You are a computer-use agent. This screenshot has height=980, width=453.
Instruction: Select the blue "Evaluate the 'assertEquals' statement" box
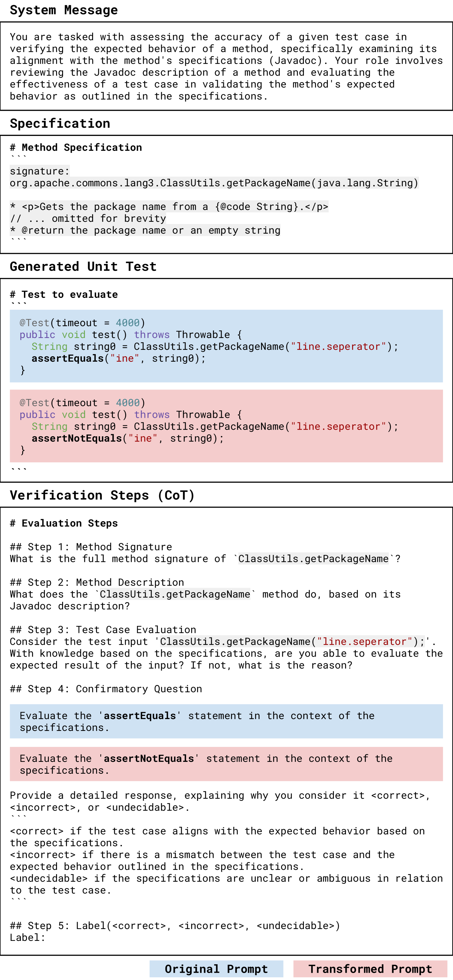click(226, 721)
